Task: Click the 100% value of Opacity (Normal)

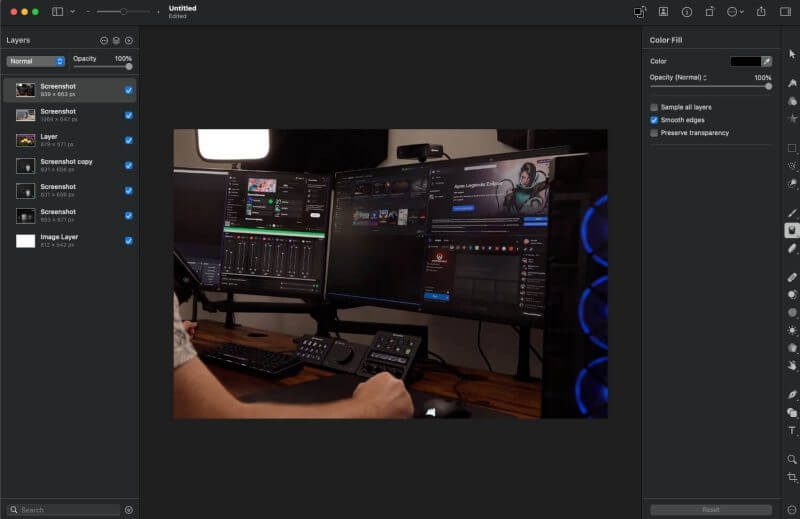Action: click(762, 78)
